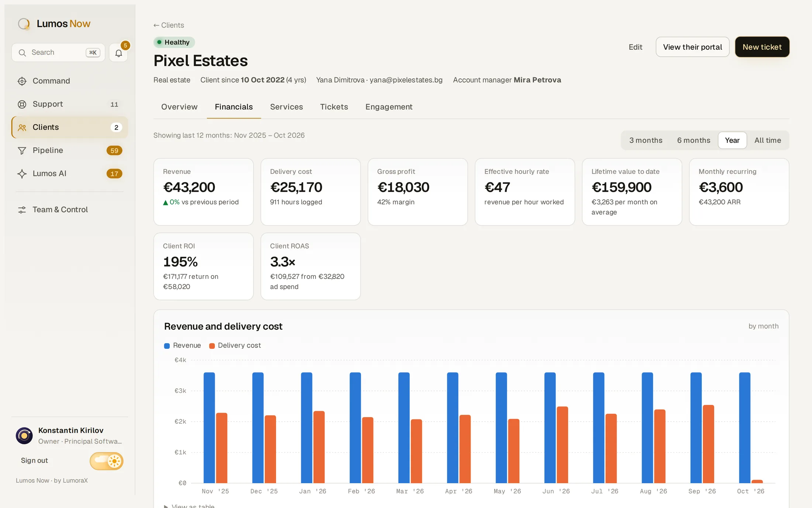Click the Command target icon in sidebar
The image size is (812, 508).
(22, 81)
